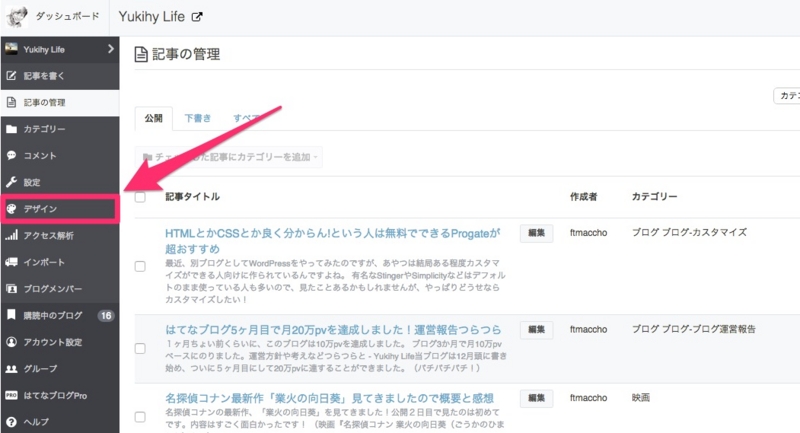Select コメント in the sidebar menu

(60, 156)
